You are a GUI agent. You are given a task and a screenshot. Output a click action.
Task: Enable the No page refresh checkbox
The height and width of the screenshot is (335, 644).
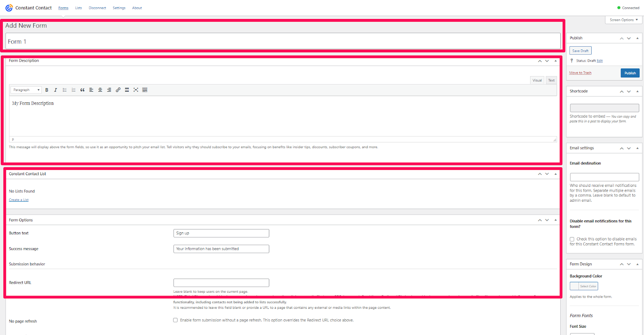tap(175, 320)
